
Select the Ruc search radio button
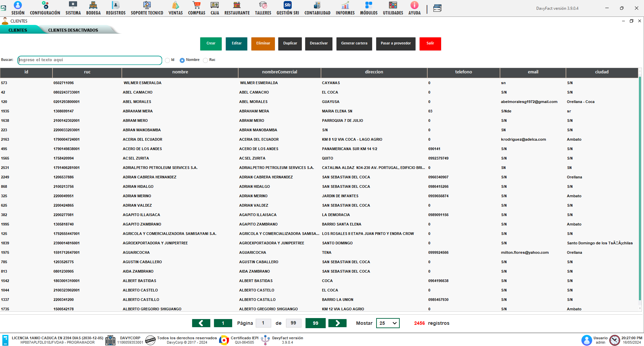click(x=205, y=60)
